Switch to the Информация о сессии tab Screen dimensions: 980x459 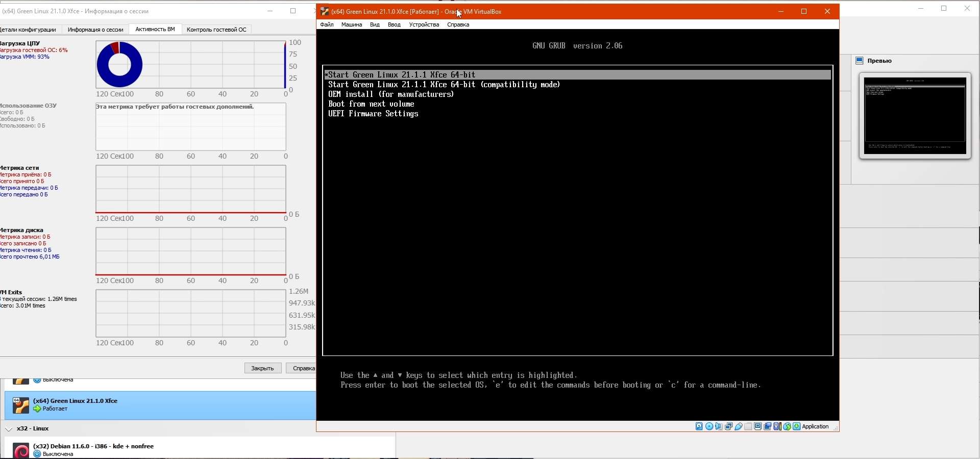tap(95, 30)
